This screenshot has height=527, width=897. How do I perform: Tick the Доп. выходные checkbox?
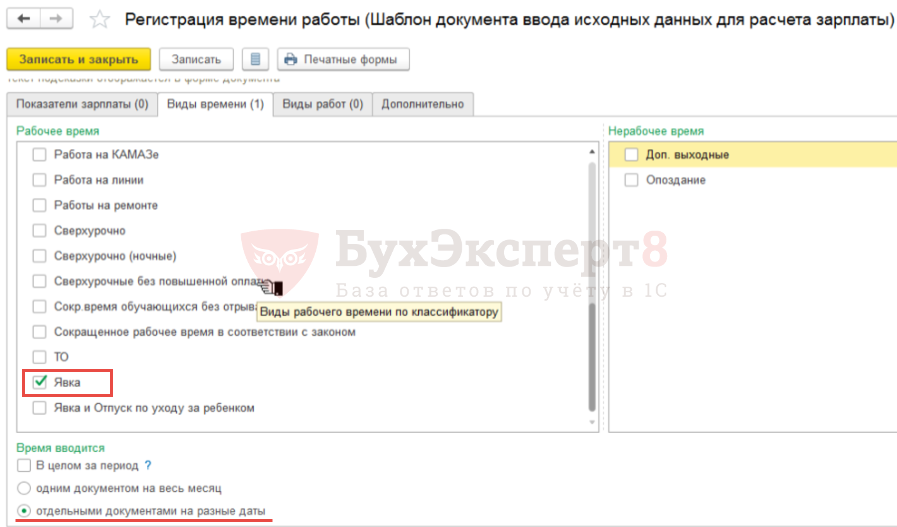631,155
